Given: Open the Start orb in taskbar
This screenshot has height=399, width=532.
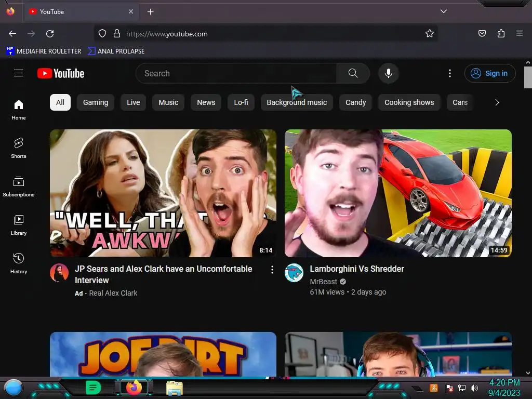Looking at the screenshot, I should [14, 388].
